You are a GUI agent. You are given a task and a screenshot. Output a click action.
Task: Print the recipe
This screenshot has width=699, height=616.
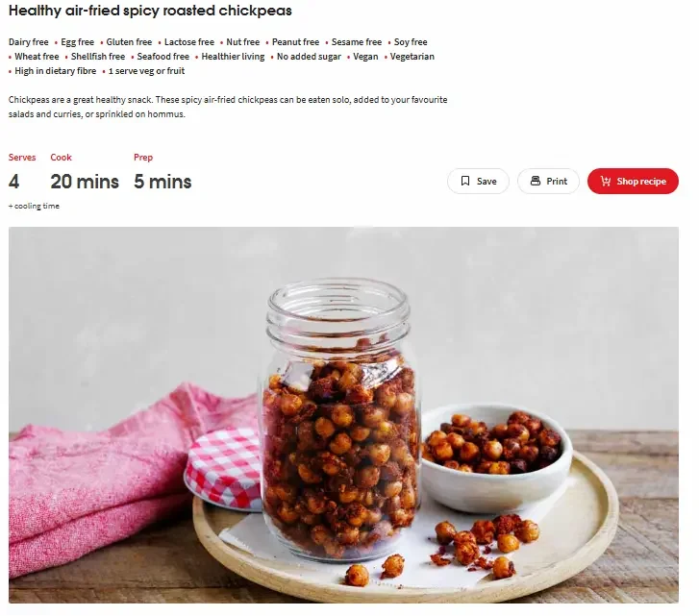coord(548,182)
